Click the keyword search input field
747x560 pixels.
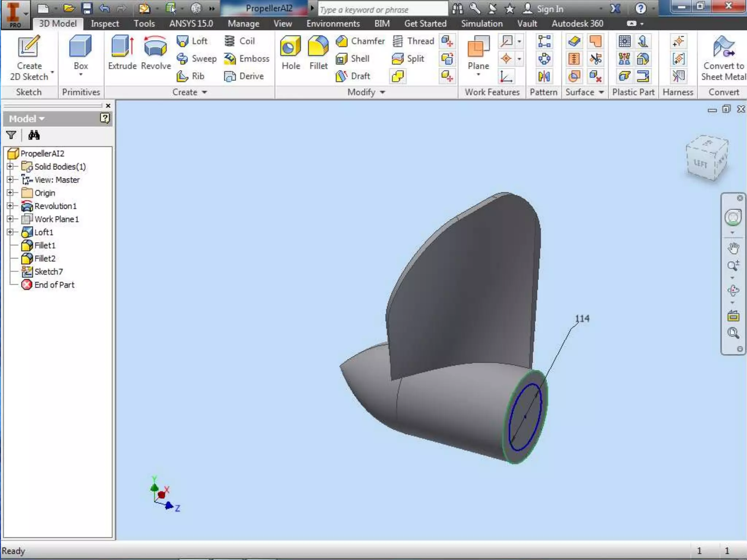pos(382,9)
